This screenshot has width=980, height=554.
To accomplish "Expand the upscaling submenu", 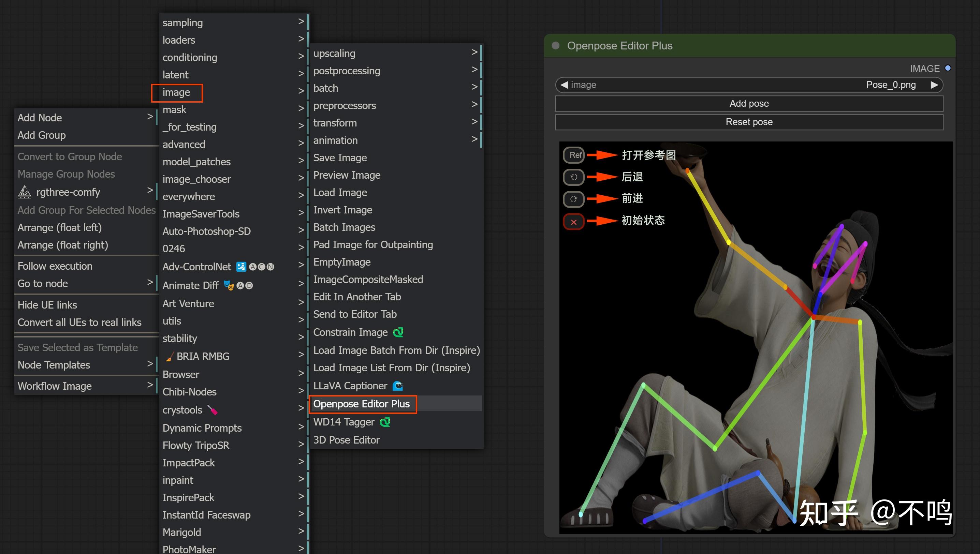I will click(395, 53).
